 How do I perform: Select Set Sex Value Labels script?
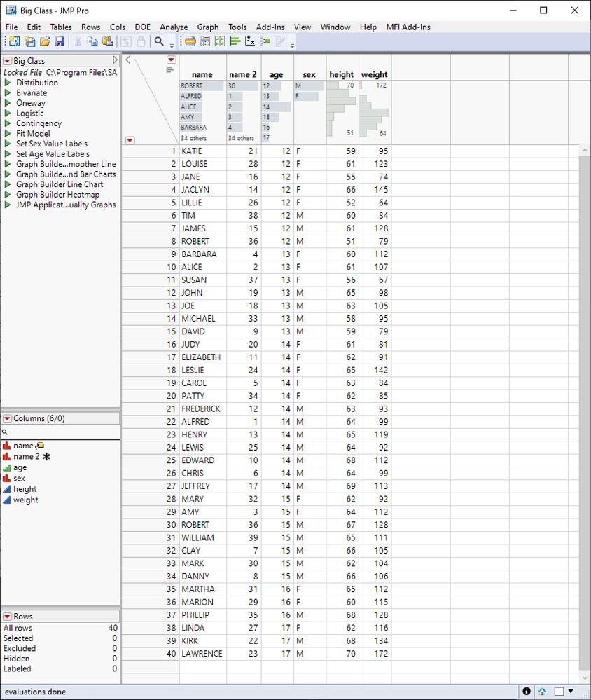point(52,144)
